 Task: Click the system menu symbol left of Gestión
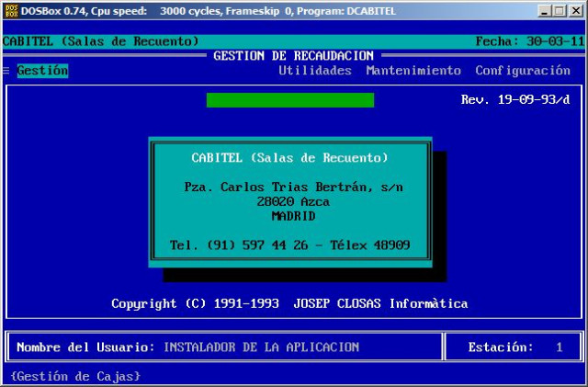[6, 71]
